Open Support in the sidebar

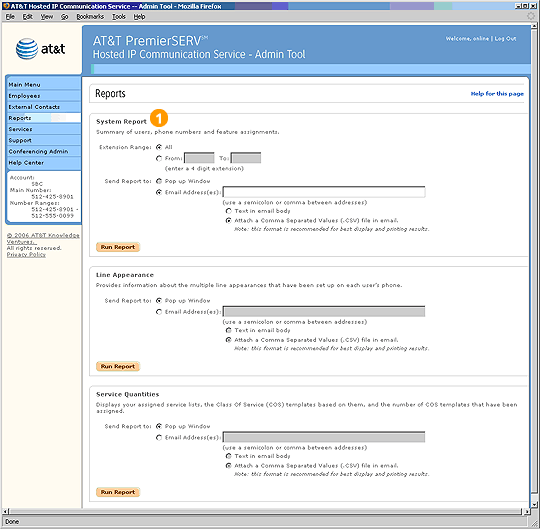point(44,140)
